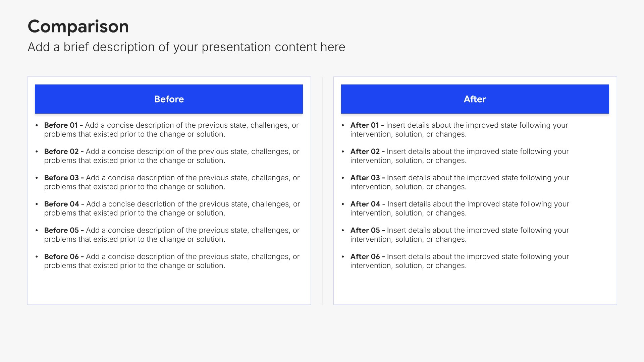Image resolution: width=644 pixels, height=362 pixels.
Task: Select the After 03 bullet item
Action: pos(459,182)
